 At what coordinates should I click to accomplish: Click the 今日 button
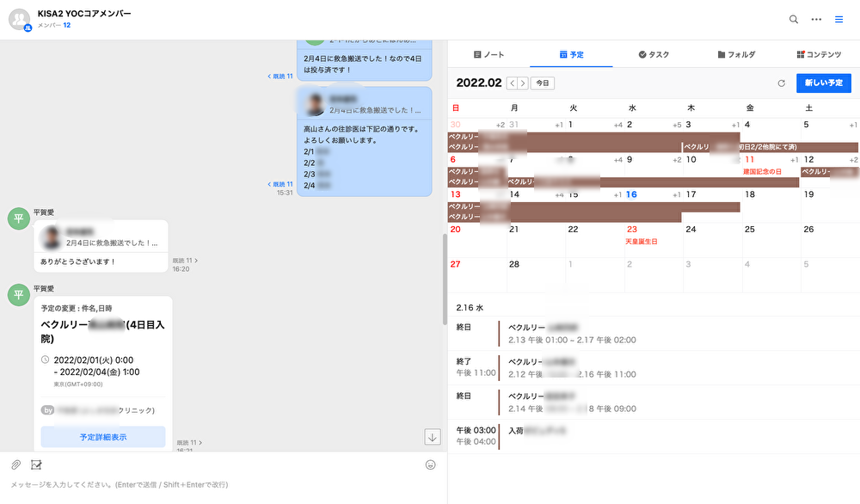click(x=541, y=83)
